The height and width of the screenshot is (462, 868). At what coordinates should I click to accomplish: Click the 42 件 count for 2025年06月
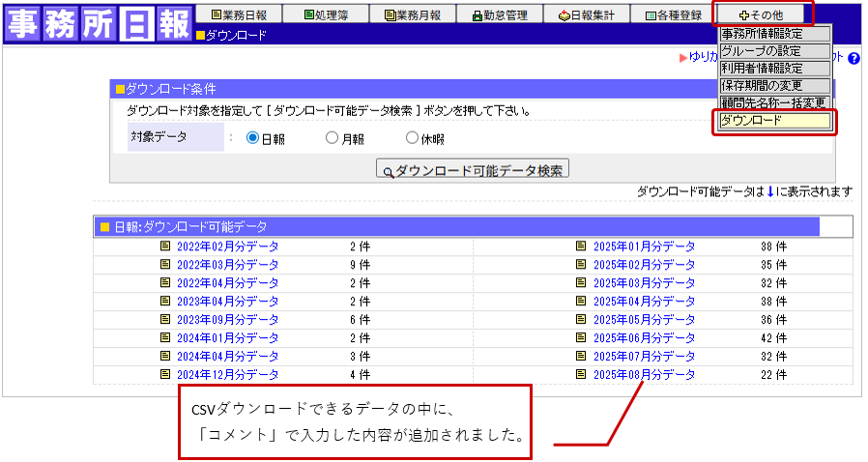click(773, 337)
